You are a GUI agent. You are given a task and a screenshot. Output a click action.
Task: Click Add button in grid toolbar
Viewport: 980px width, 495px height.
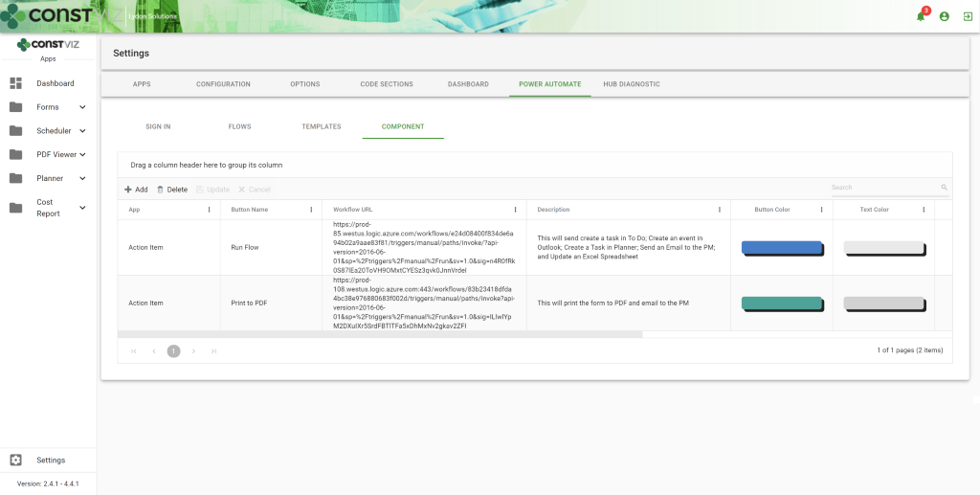pos(136,190)
